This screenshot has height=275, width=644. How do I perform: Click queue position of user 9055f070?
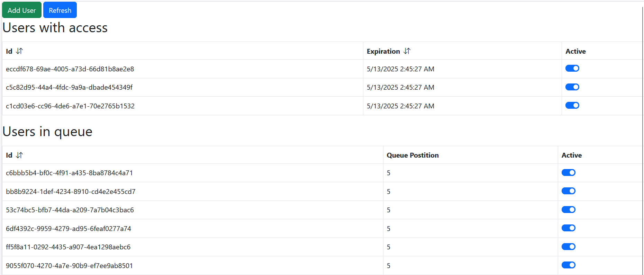[x=389, y=266]
